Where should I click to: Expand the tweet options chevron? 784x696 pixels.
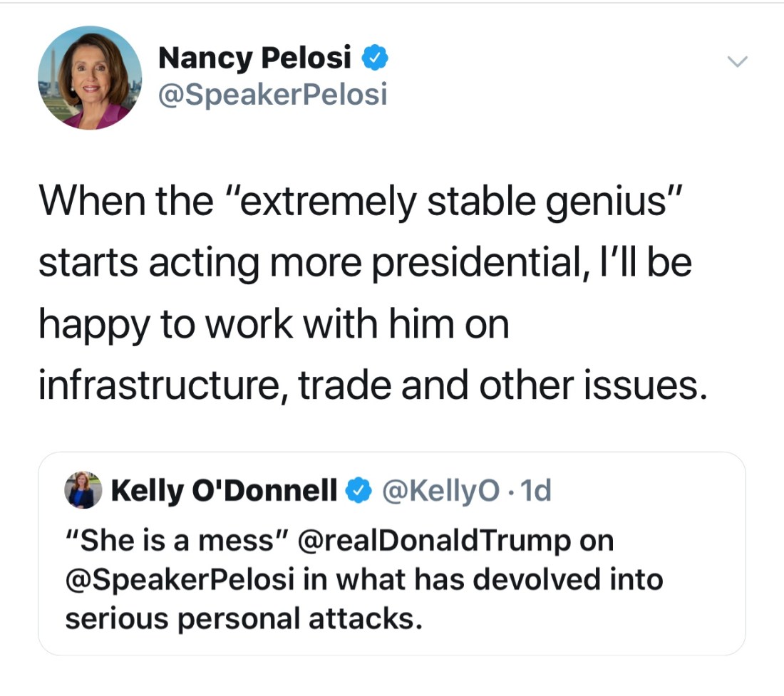point(738,62)
